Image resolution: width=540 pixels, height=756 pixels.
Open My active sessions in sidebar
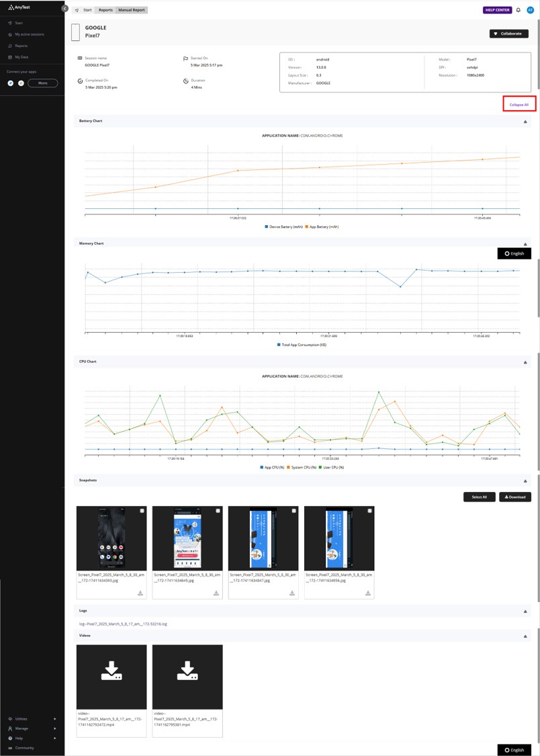point(30,35)
